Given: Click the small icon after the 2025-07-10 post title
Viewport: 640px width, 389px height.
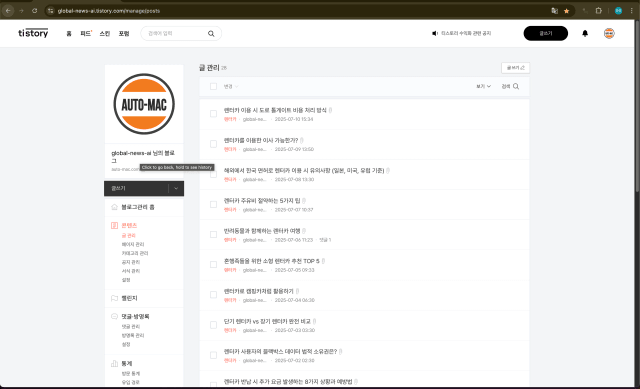Looking at the screenshot, I should 330,110.
